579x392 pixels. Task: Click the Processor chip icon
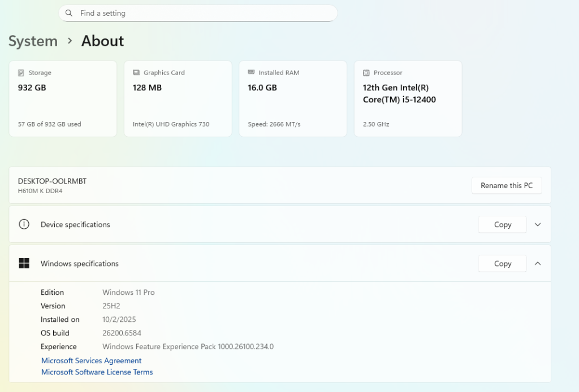click(x=366, y=73)
